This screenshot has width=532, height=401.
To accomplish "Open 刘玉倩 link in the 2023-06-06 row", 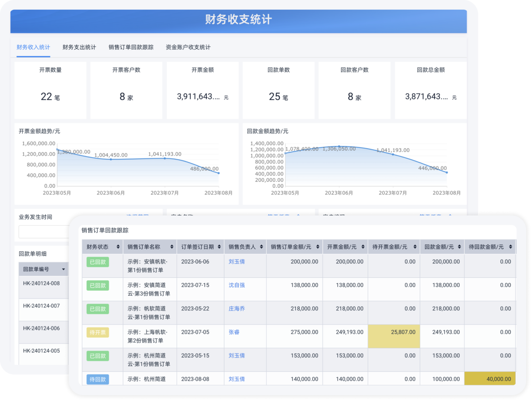I will [237, 262].
